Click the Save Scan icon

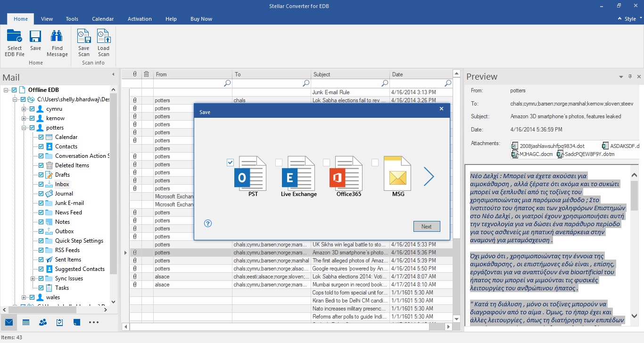tap(83, 36)
